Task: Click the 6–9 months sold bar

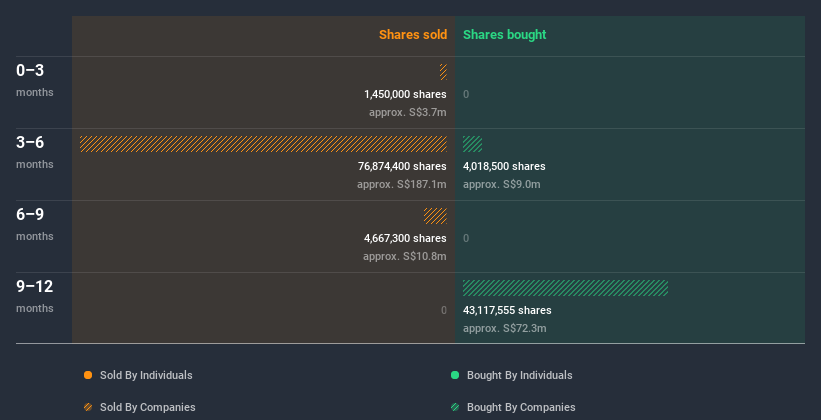Action: 435,216
